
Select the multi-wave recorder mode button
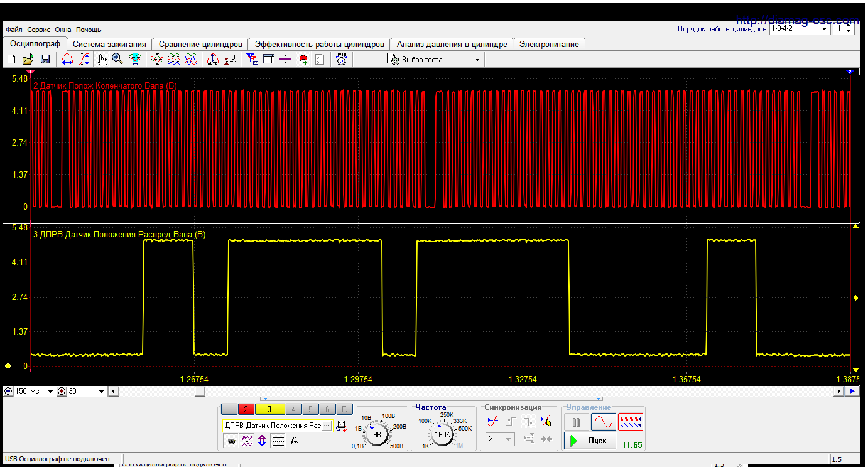click(x=631, y=422)
